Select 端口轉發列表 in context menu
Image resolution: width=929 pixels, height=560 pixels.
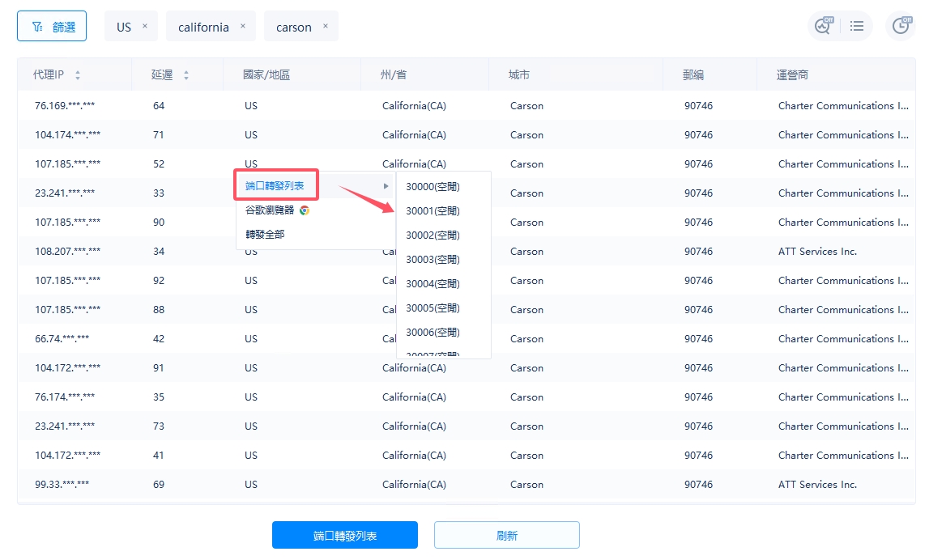pos(275,186)
